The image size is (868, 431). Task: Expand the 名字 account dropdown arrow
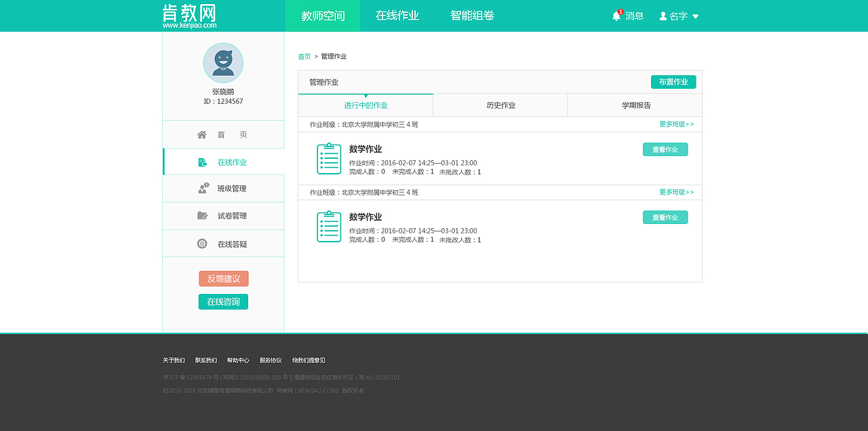[x=695, y=16]
